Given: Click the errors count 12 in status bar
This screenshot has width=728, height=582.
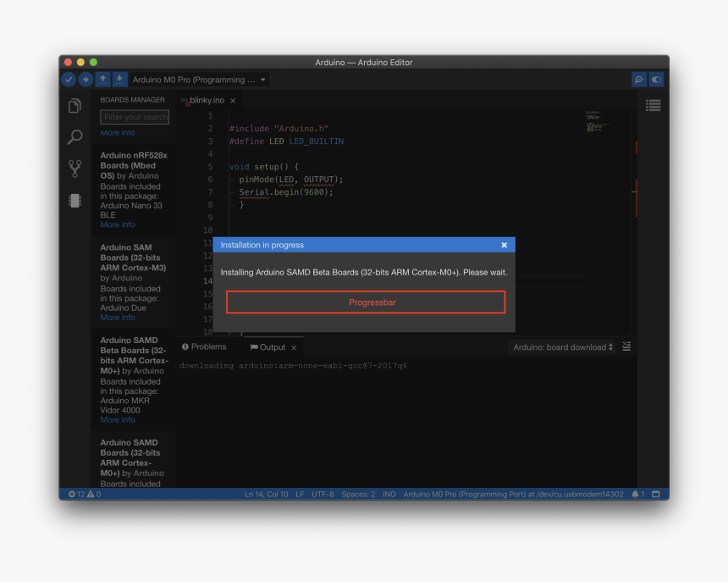Looking at the screenshot, I should point(76,494).
